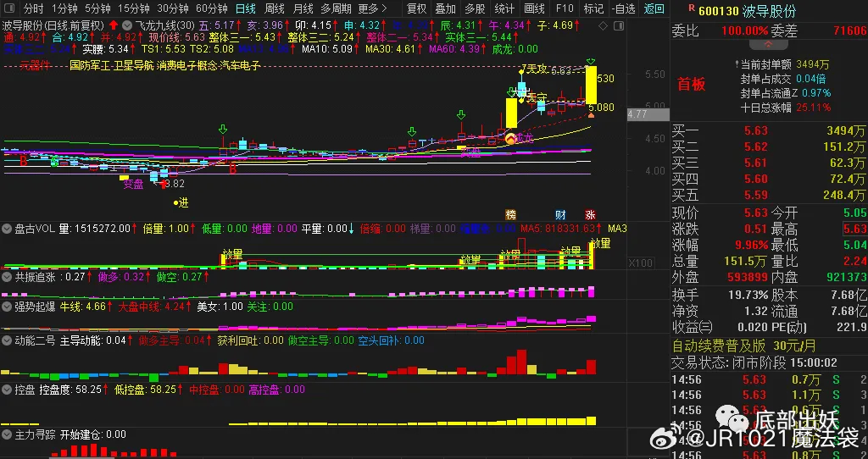Collapse the 盘古VOL indicator panel
This screenshot has height=459, width=868.
[x=8, y=228]
